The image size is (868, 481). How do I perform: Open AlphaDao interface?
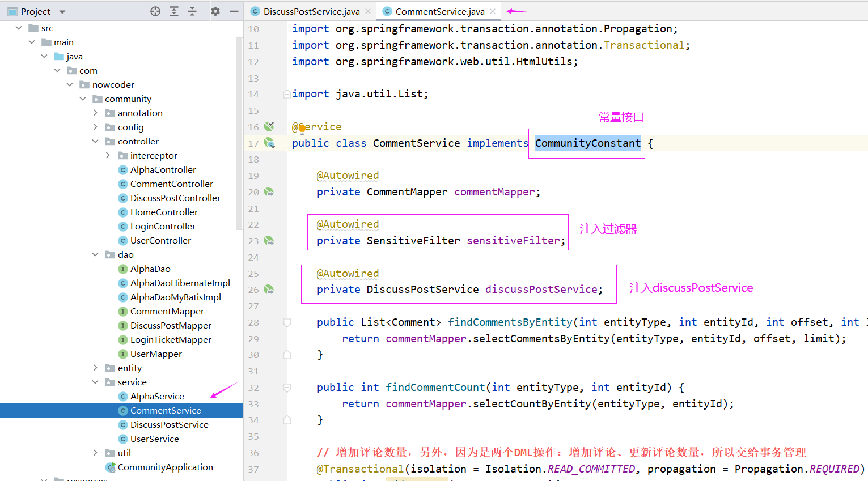coord(150,269)
